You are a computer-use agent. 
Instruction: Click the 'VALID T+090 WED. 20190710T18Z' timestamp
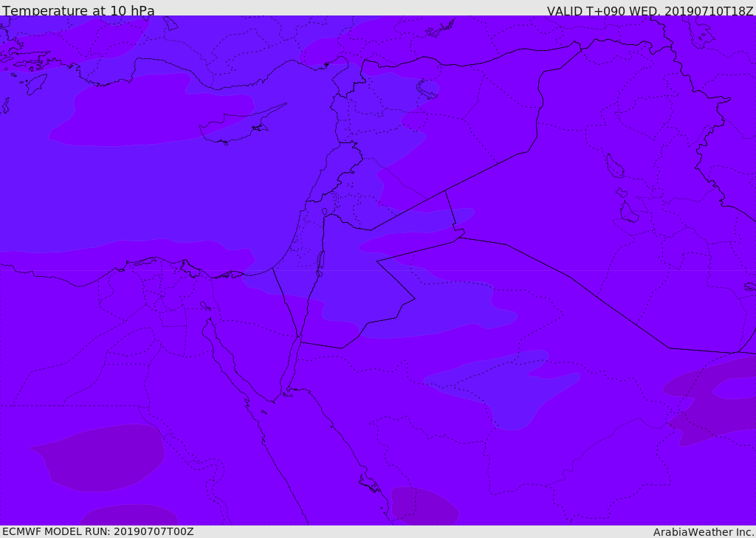650,11
